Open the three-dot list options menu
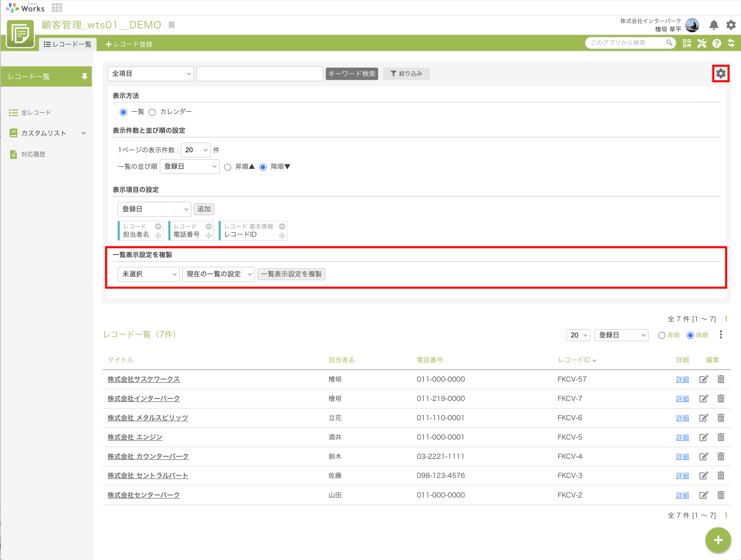741x560 pixels. pyautogui.click(x=721, y=334)
